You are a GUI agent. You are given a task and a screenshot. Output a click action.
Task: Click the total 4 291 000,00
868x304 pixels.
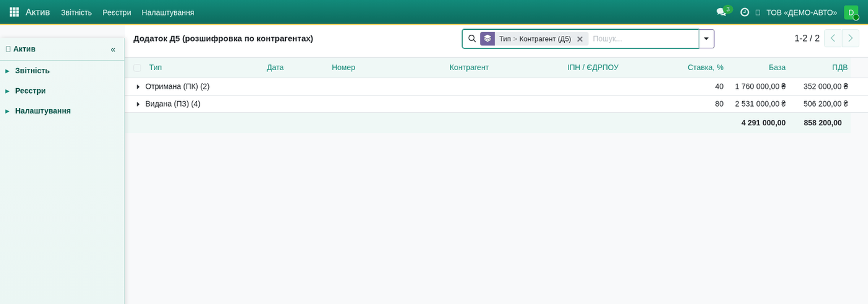click(x=763, y=123)
